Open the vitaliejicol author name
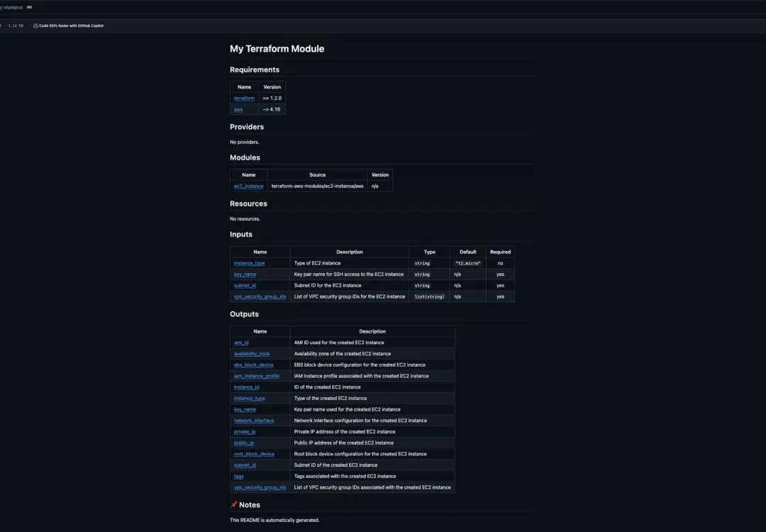The height and width of the screenshot is (532, 766). [13, 7]
